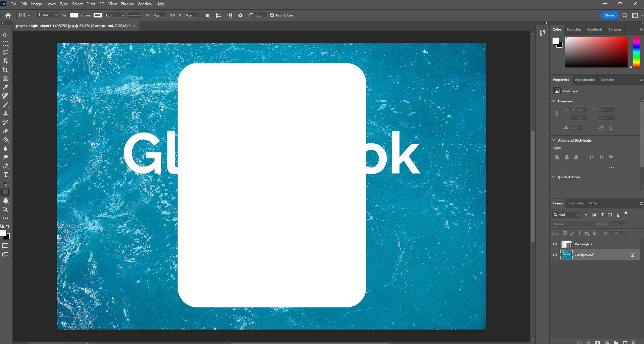Select the Brush tool
This screenshot has width=644, height=344.
[x=6, y=105]
